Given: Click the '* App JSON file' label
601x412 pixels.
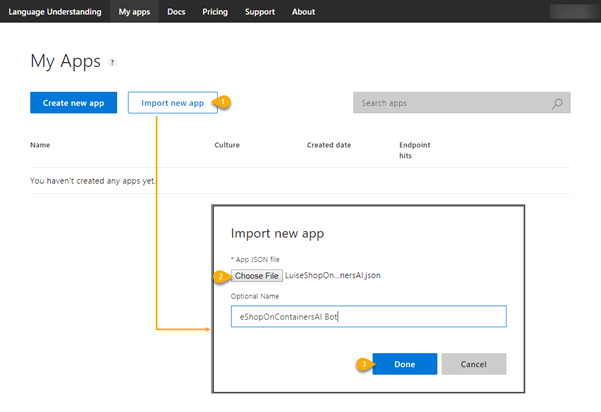Looking at the screenshot, I should pyautogui.click(x=255, y=259).
